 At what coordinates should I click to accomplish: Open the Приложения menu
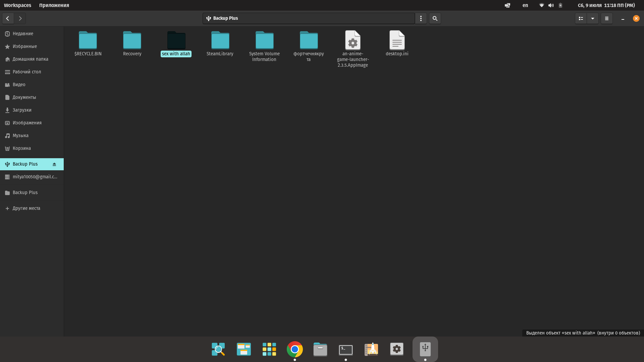point(54,5)
